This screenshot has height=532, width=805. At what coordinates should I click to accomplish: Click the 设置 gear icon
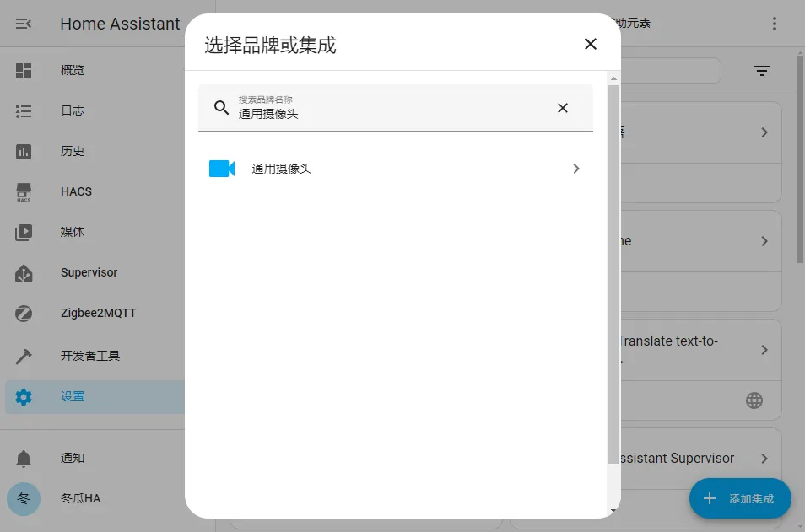[24, 396]
